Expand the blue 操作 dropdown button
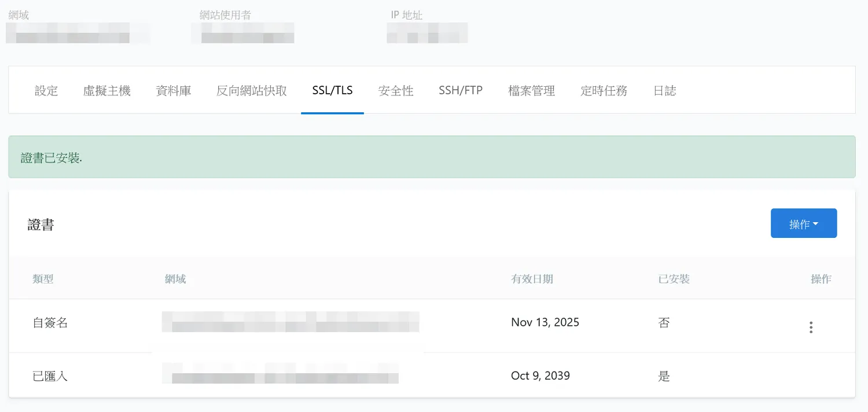Screen dimensions: 868x412 click(x=803, y=223)
